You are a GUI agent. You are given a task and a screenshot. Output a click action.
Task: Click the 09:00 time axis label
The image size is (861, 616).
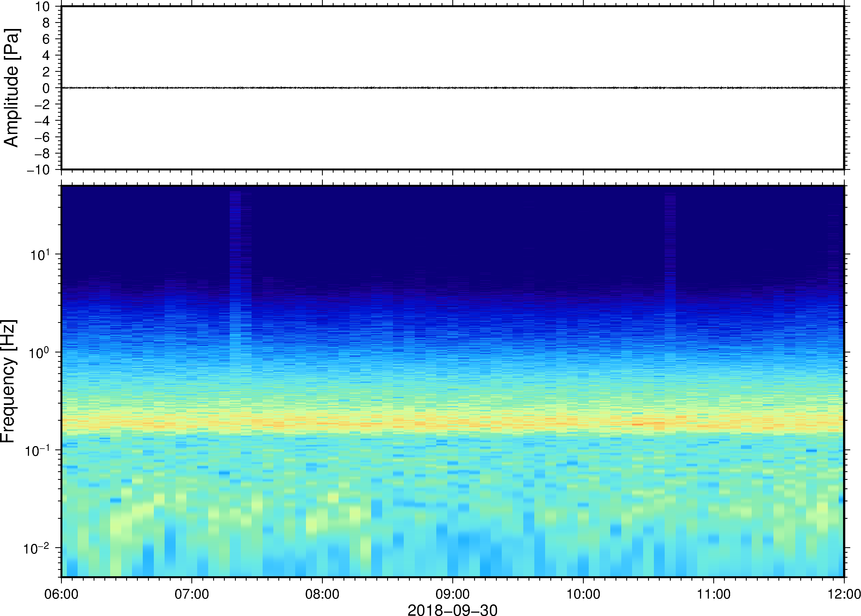(x=453, y=594)
